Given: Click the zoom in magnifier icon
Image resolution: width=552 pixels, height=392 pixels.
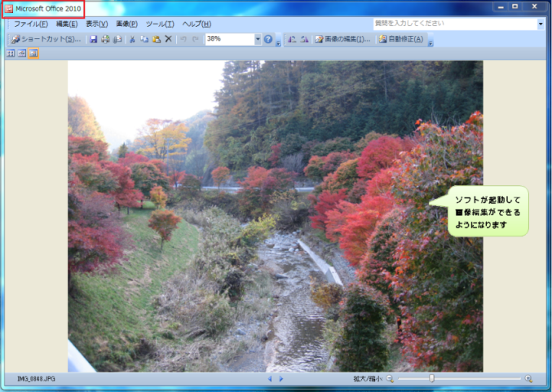Looking at the screenshot, I should click(528, 379).
